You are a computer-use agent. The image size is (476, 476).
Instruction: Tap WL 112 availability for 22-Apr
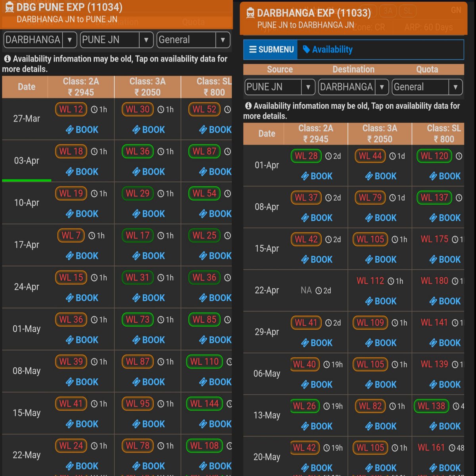(370, 281)
